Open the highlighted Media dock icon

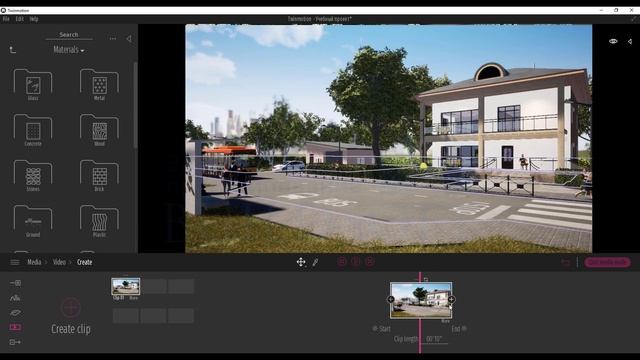[x=15, y=327]
